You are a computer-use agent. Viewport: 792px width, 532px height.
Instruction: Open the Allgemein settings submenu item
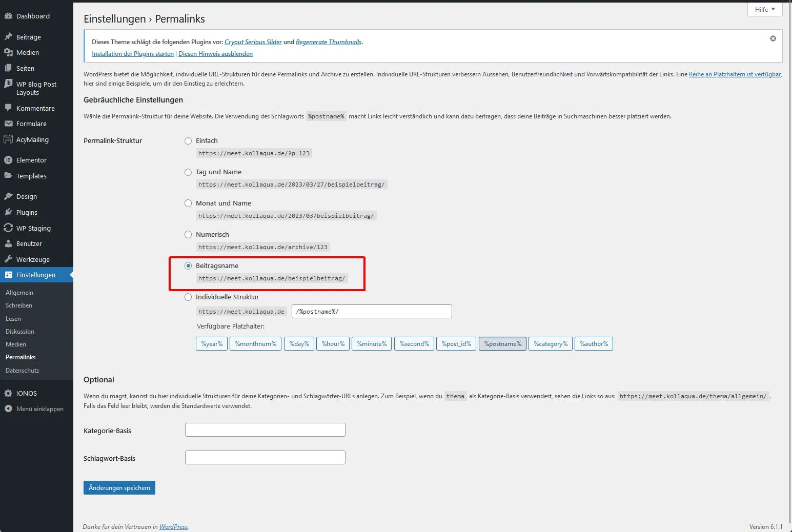(19, 292)
